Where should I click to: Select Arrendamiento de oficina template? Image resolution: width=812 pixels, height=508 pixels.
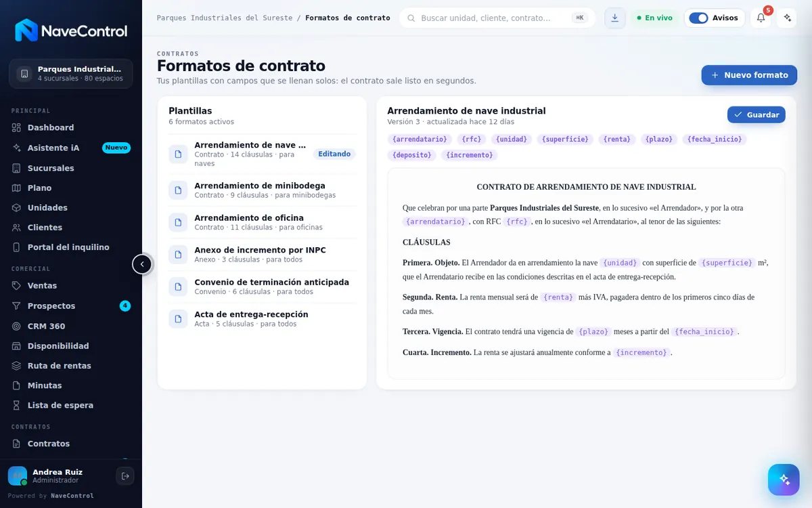click(262, 222)
